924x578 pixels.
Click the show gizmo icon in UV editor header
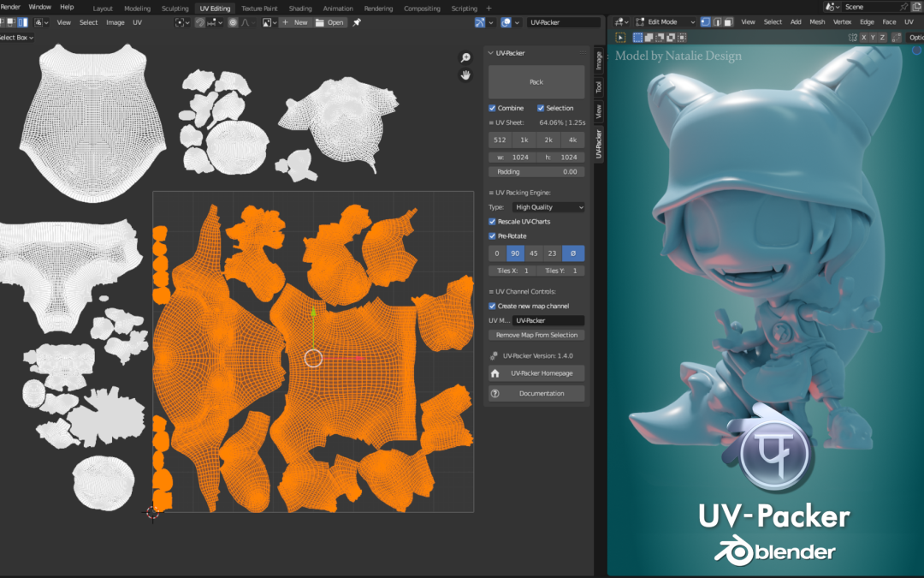(480, 22)
